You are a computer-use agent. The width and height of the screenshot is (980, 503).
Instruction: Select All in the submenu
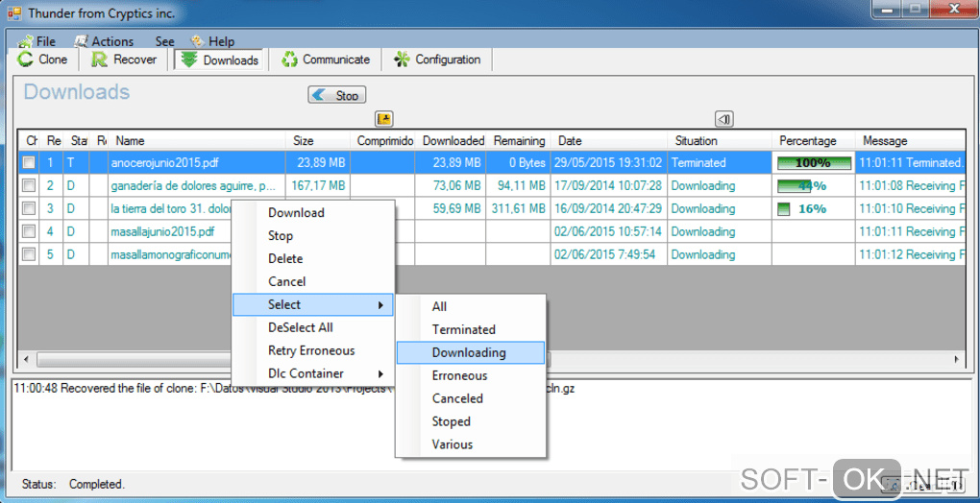471,306
